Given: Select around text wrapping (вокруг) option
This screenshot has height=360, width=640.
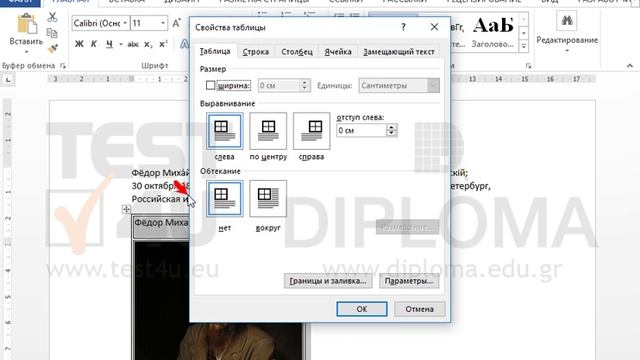Looking at the screenshot, I should (x=268, y=199).
